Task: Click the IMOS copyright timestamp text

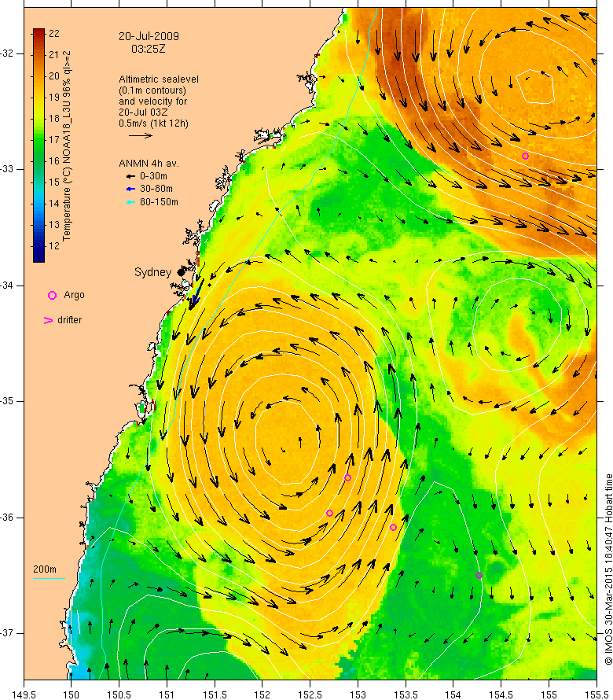Action: (x=608, y=569)
